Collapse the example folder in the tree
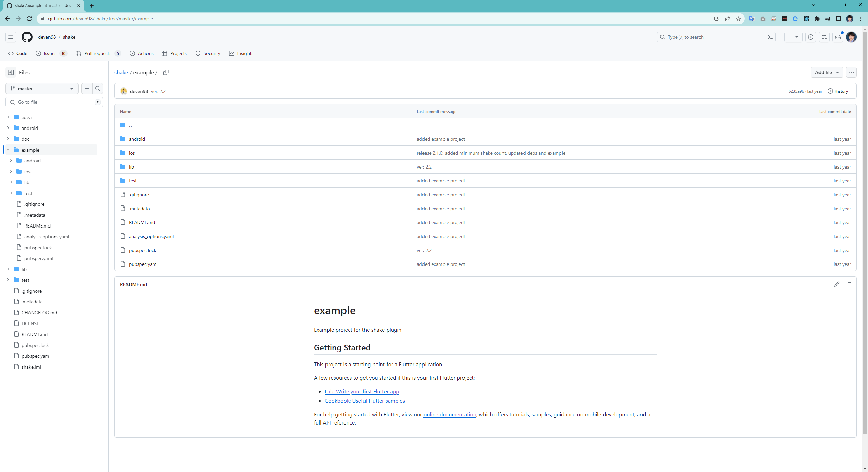 (x=8, y=150)
